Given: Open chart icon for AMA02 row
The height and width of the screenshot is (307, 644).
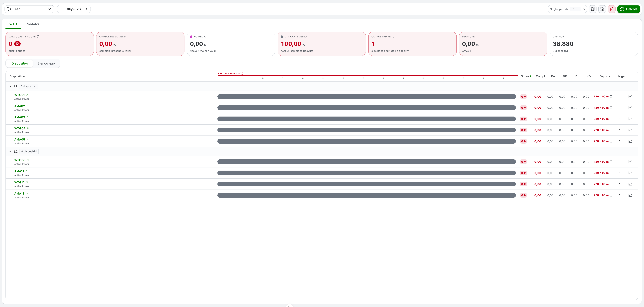Looking at the screenshot, I should (630, 108).
